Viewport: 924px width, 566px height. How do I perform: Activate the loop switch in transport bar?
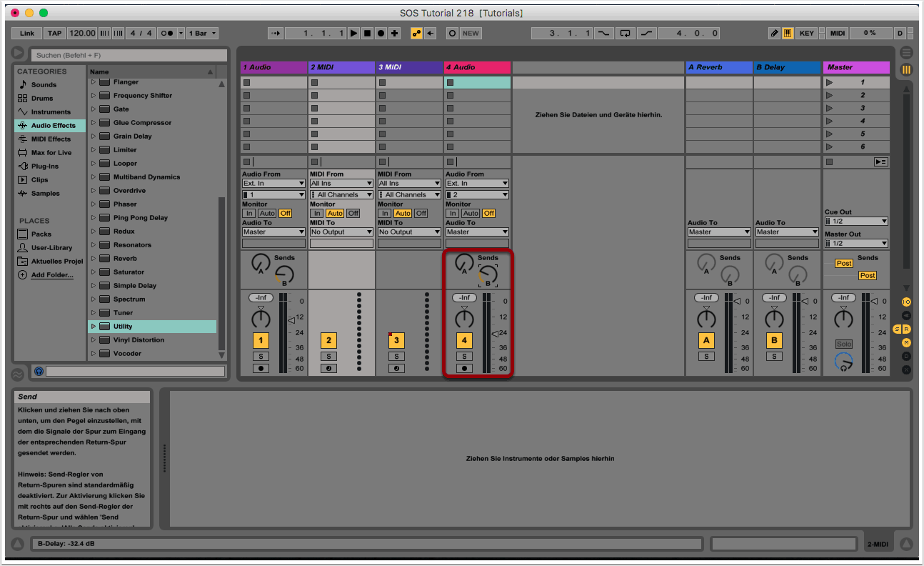[626, 34]
